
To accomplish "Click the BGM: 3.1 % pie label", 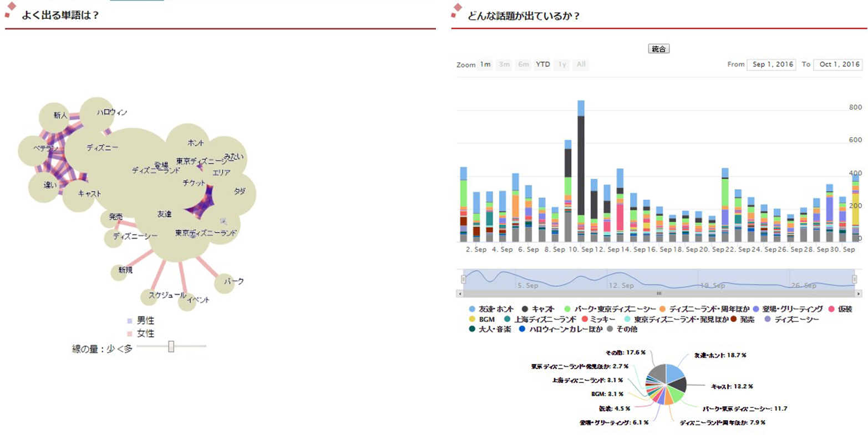I will point(607,394).
